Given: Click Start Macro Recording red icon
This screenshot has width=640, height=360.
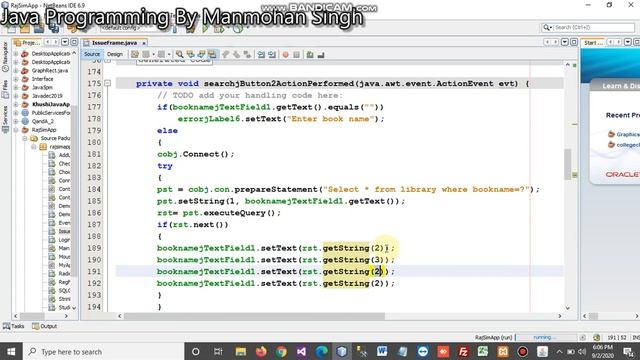Looking at the screenshot, I should point(286,54).
